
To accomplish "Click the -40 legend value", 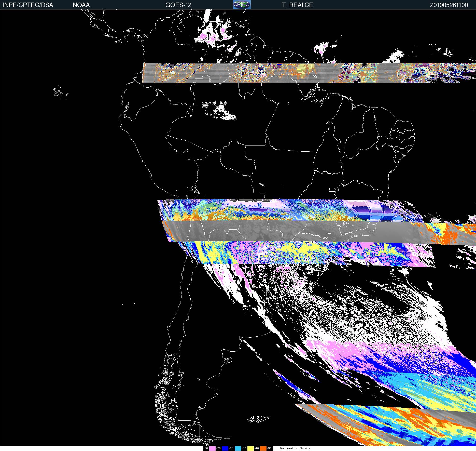I will 257,448.
